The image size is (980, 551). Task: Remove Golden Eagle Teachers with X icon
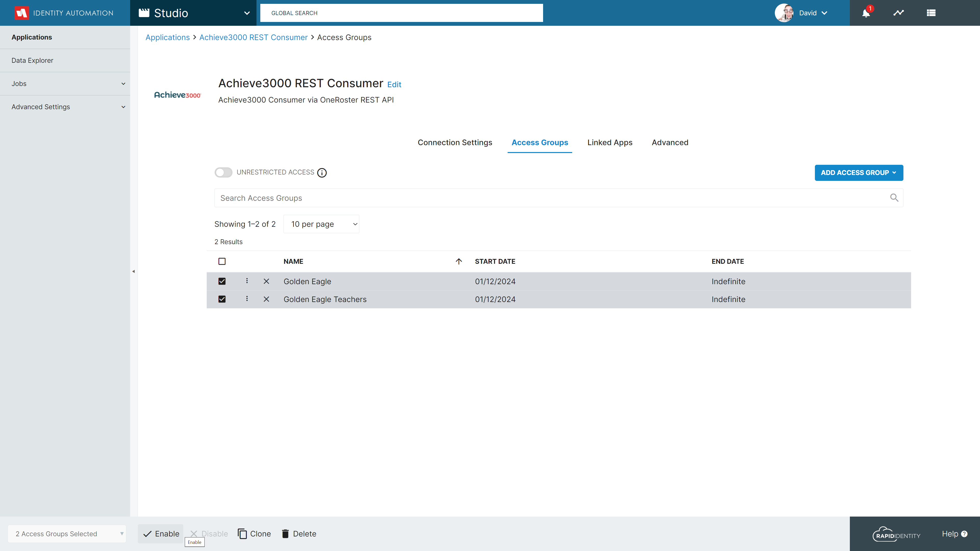266,299
